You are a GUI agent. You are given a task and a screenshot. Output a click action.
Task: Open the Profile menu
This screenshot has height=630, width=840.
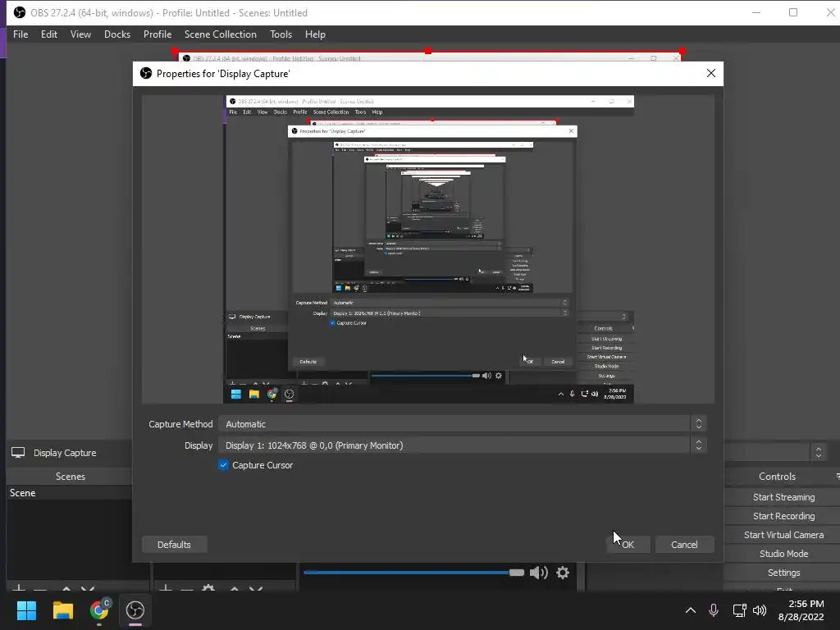157,34
